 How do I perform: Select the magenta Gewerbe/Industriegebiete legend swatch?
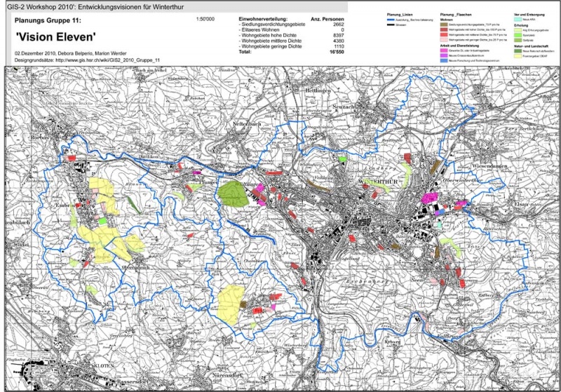coord(444,50)
